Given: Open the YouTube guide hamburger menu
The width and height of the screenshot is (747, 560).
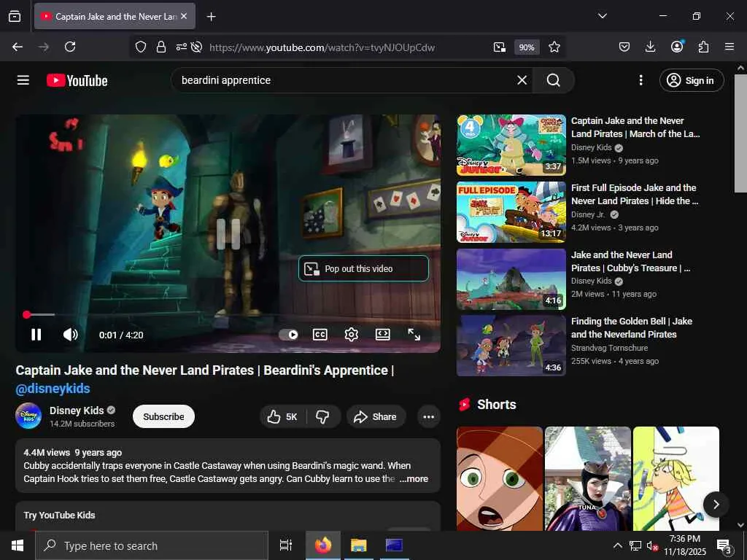Looking at the screenshot, I should point(23,80).
